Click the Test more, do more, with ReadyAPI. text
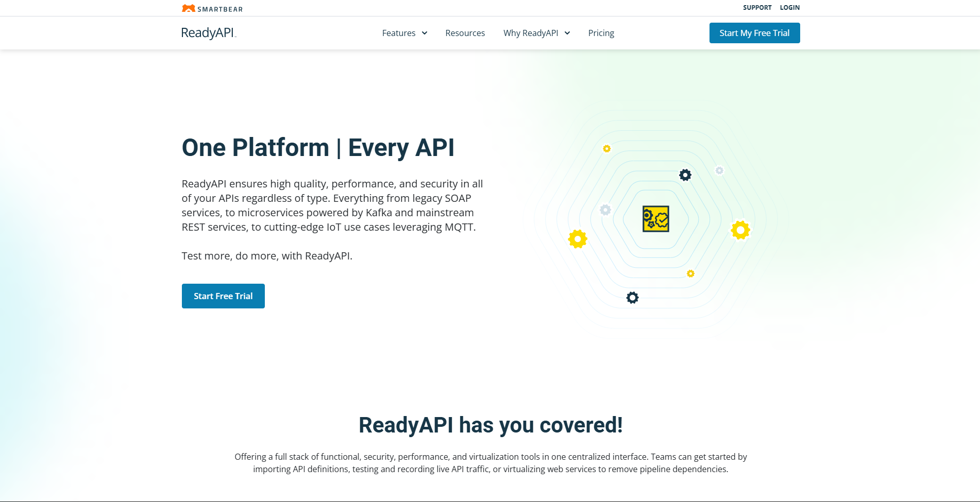 (267, 256)
